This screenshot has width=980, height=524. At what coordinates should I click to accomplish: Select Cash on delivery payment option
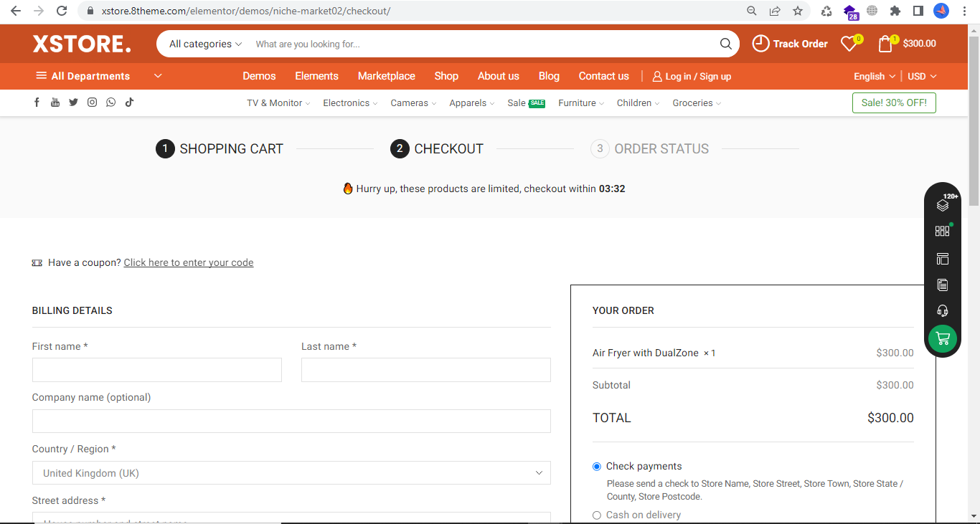[x=597, y=515]
